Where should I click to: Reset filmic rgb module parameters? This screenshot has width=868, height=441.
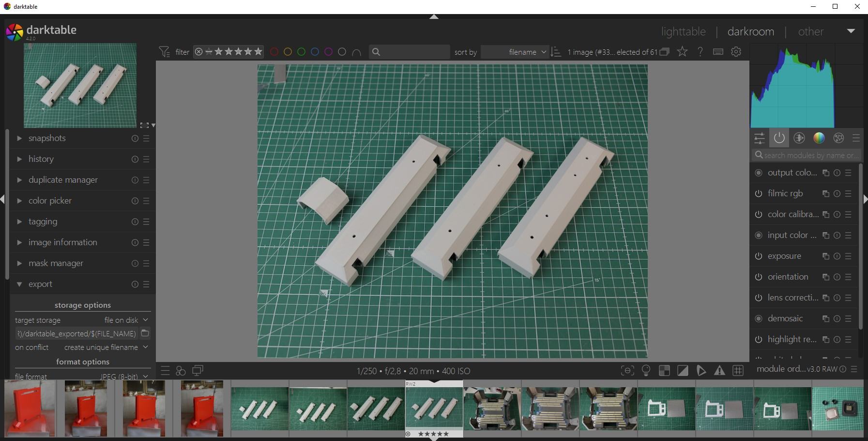[x=837, y=194]
